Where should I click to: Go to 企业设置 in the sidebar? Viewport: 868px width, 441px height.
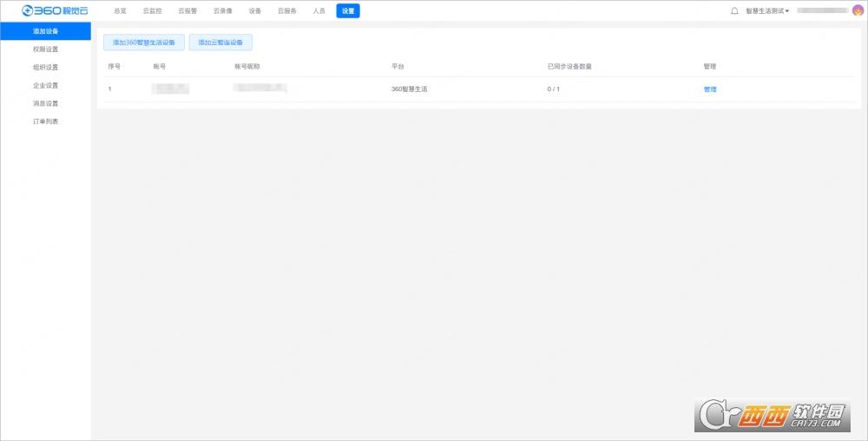[45, 85]
